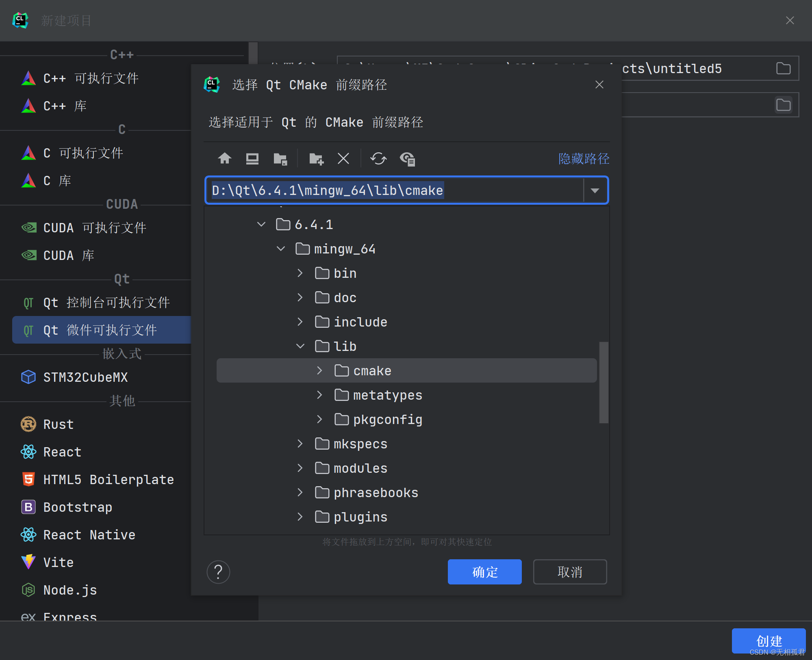Expand the cmake folder
The width and height of the screenshot is (812, 660).
point(319,370)
